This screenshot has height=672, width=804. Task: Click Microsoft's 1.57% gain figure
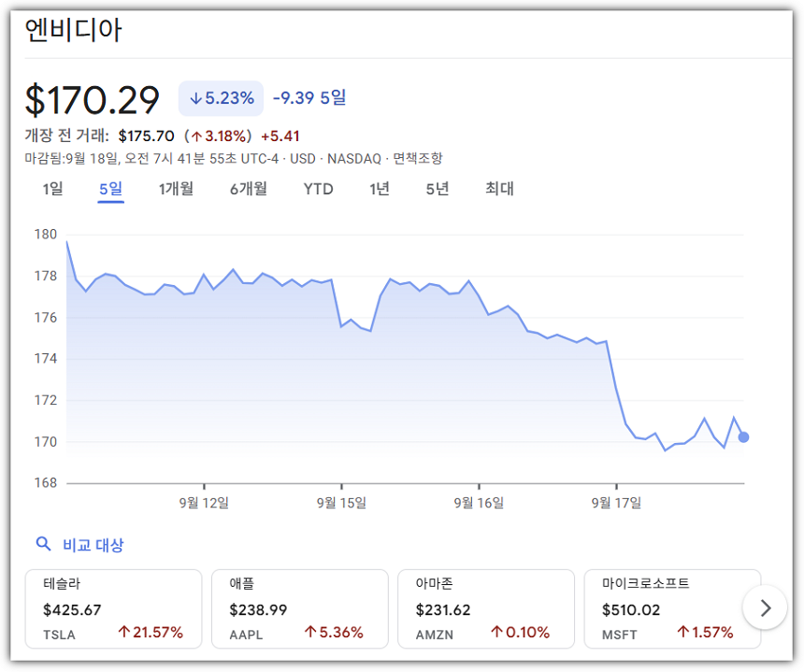click(705, 633)
